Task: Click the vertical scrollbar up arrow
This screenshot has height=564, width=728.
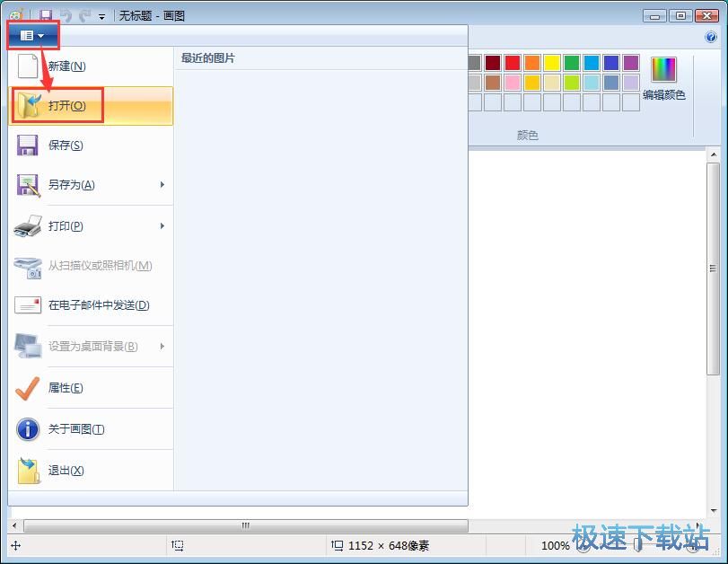Action: [x=714, y=154]
